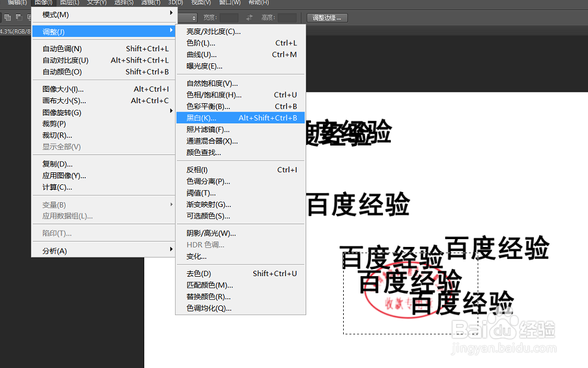Open 曝光度(E)... adjustment
The height and width of the screenshot is (368, 588).
click(240, 66)
